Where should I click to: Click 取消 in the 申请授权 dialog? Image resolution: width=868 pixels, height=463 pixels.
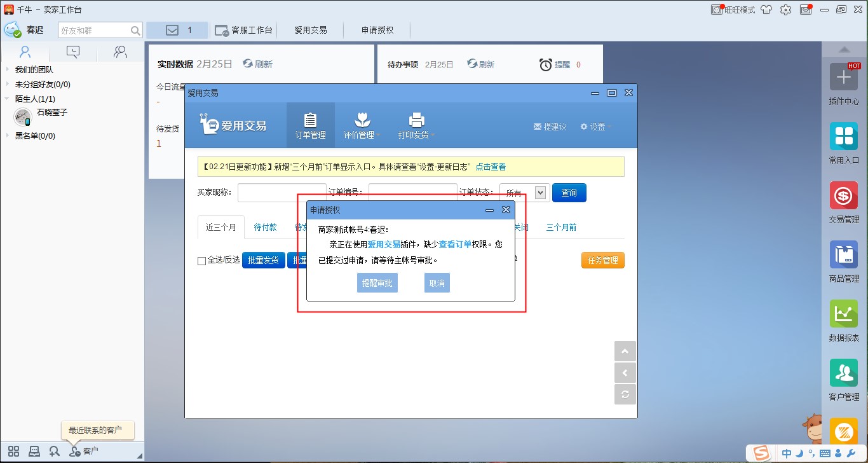(x=437, y=283)
